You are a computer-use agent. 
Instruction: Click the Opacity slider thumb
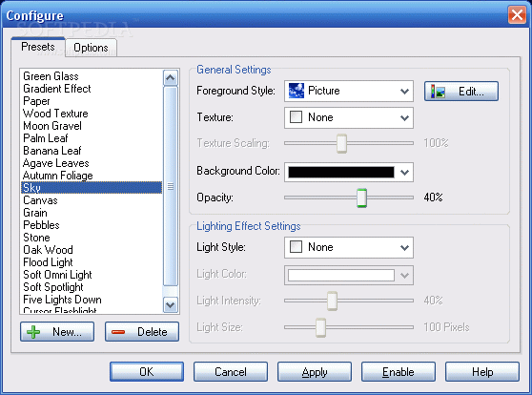click(x=361, y=197)
